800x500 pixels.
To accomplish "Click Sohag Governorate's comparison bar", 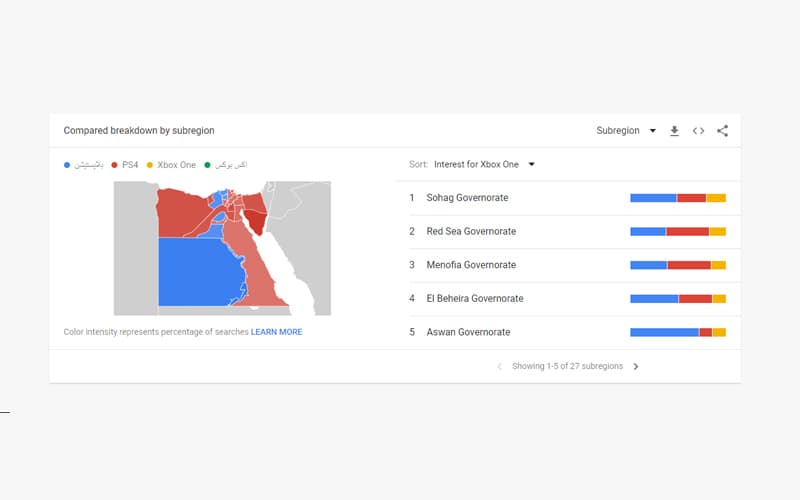I will tap(677, 198).
